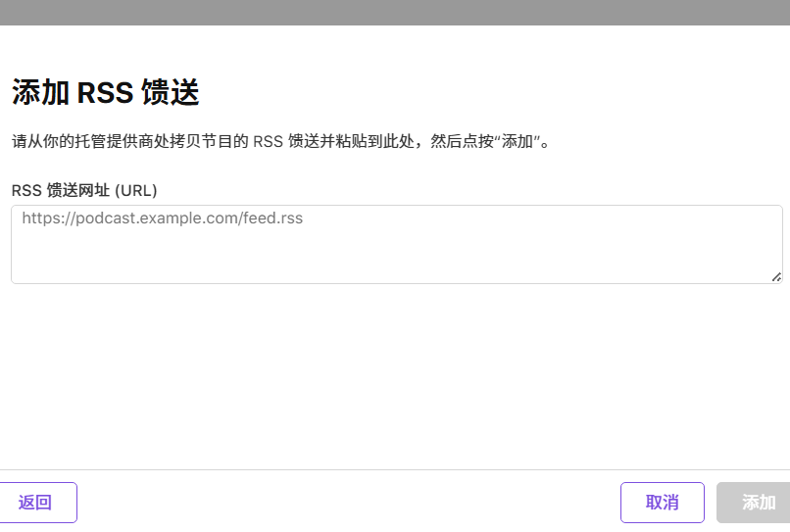
Task: Click the 取消 cancel button
Action: click(x=662, y=503)
